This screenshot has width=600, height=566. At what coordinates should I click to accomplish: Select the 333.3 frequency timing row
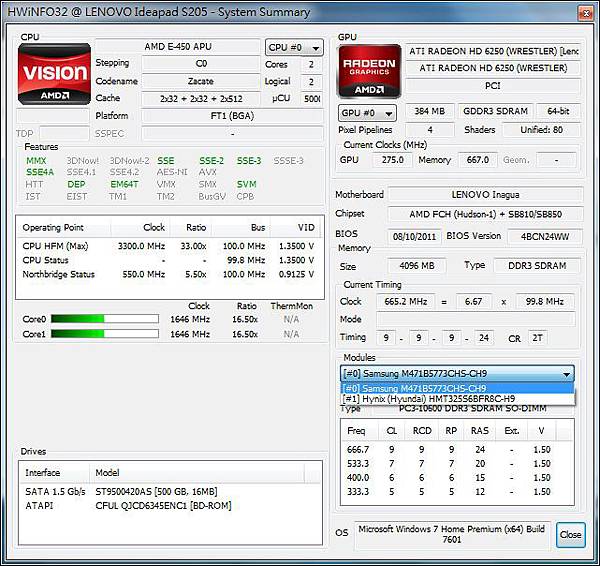click(457, 491)
